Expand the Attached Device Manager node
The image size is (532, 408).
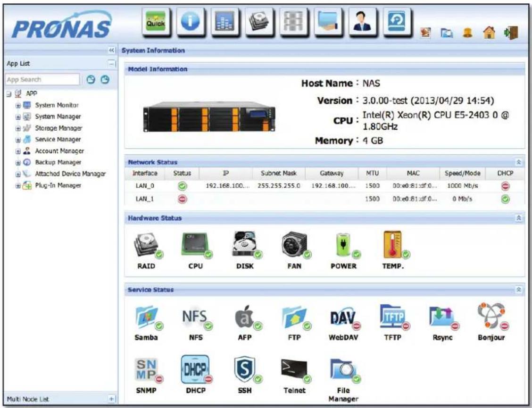click(18, 175)
